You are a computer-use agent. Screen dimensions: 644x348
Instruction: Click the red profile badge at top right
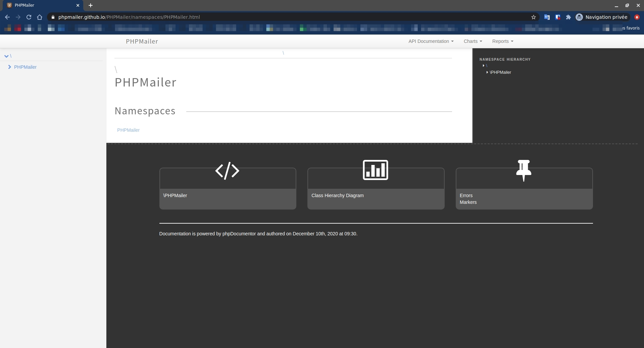click(637, 17)
